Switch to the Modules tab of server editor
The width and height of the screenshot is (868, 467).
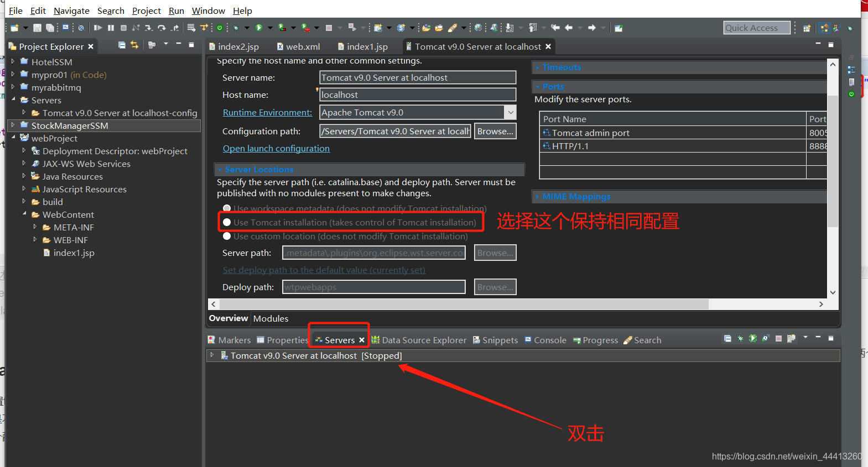[271, 318]
